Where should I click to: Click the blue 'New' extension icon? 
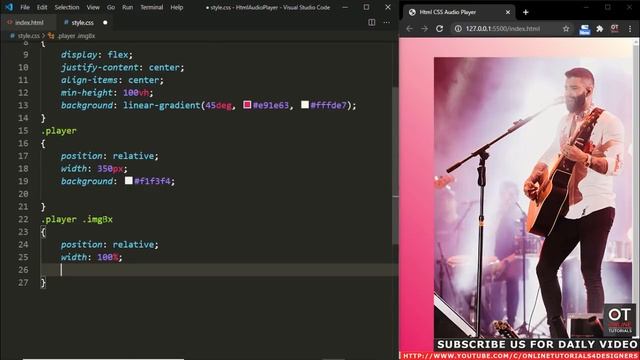tap(584, 29)
